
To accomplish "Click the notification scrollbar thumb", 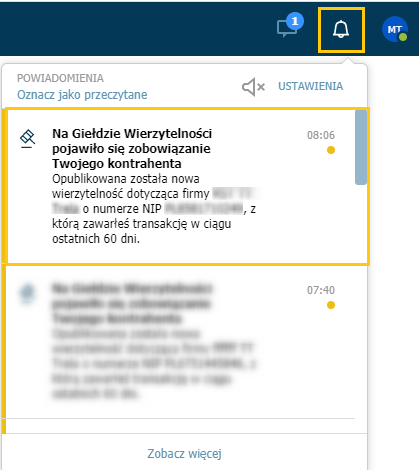I will (x=361, y=147).
